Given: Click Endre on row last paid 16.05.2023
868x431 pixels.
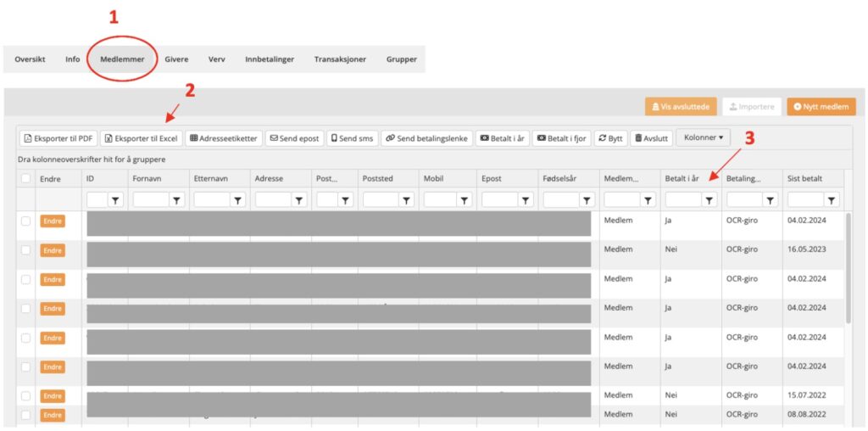Looking at the screenshot, I should click(53, 250).
